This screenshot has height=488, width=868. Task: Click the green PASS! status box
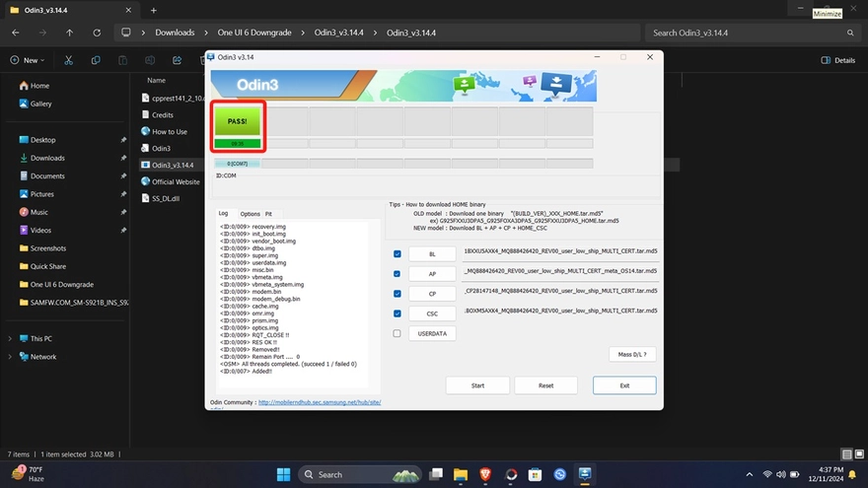pos(238,121)
